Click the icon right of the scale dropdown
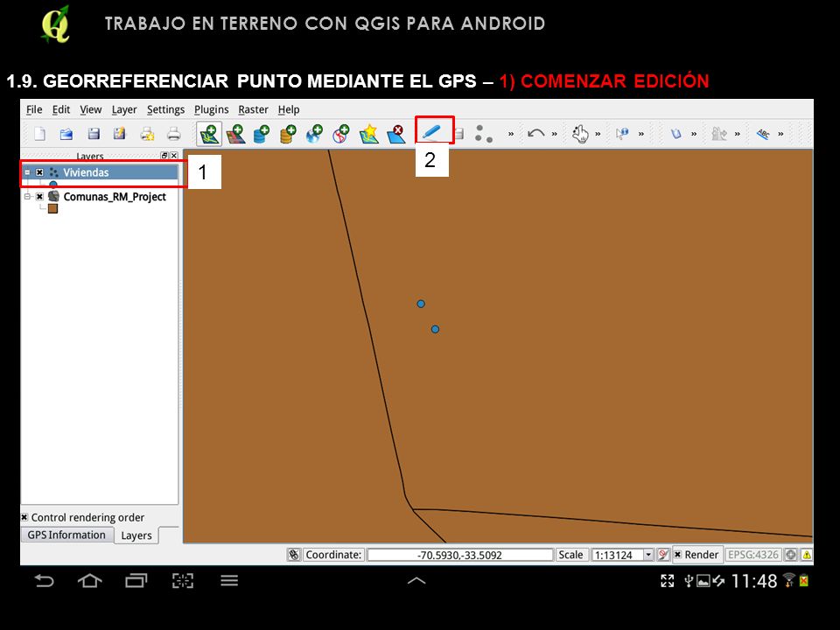 tap(663, 555)
